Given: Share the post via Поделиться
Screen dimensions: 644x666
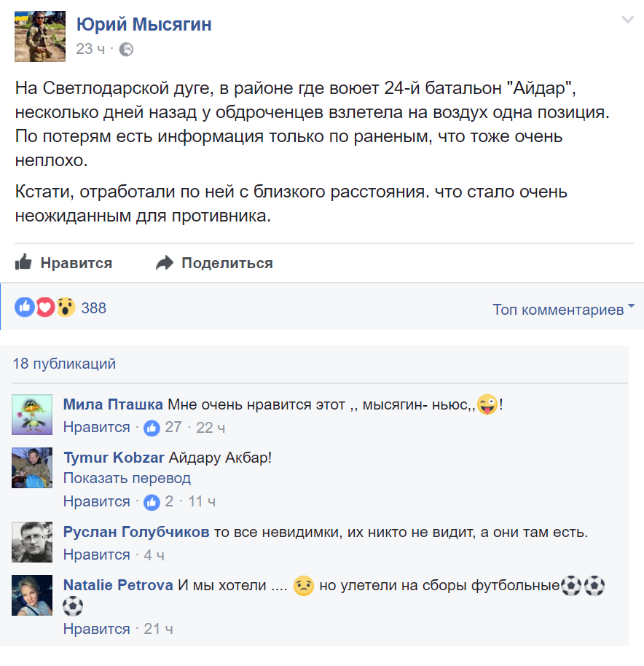Looking at the screenshot, I should 214,263.
